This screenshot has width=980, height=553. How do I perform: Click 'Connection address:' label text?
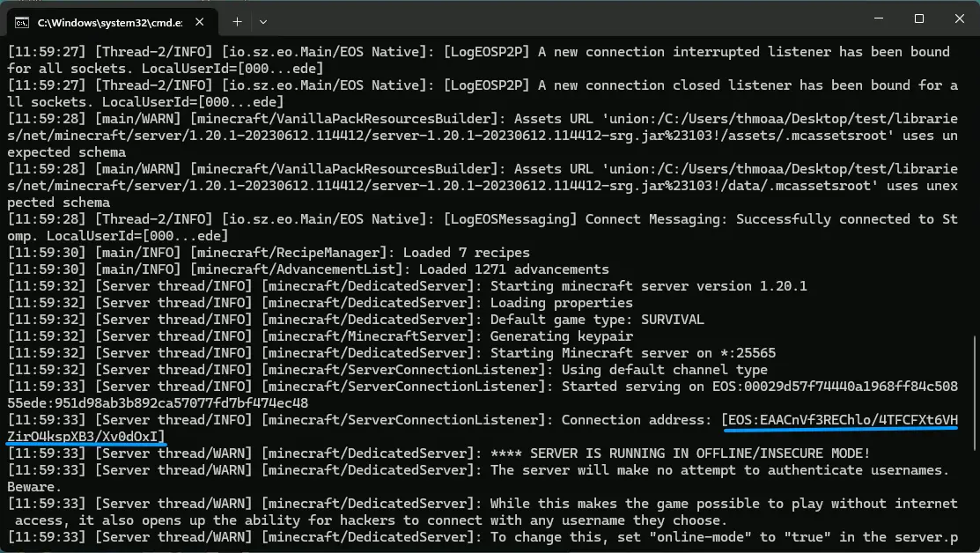pyautogui.click(x=637, y=420)
